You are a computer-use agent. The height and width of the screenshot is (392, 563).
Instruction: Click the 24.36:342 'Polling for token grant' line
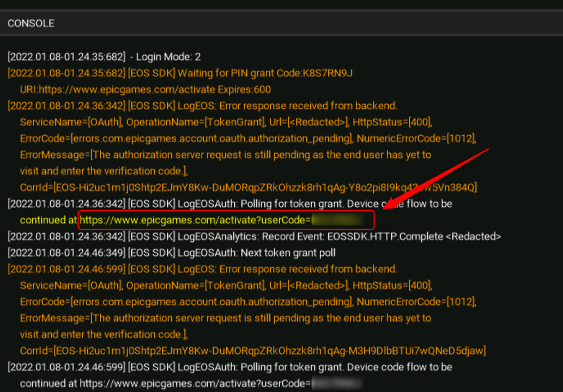coord(230,204)
